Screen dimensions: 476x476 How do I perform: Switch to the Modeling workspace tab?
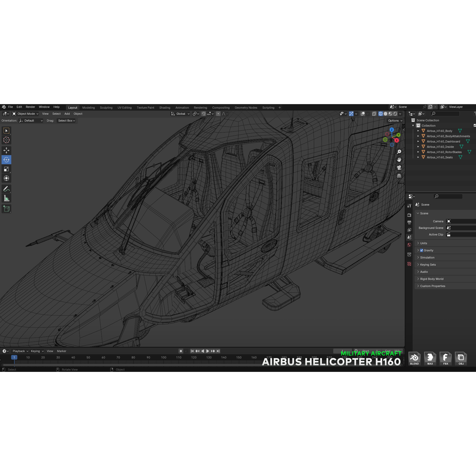(x=89, y=107)
